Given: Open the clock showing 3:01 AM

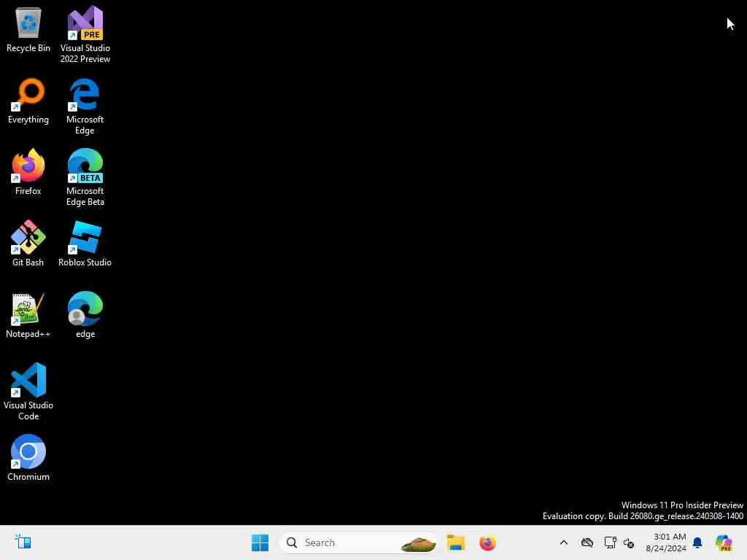Looking at the screenshot, I should tap(666, 542).
